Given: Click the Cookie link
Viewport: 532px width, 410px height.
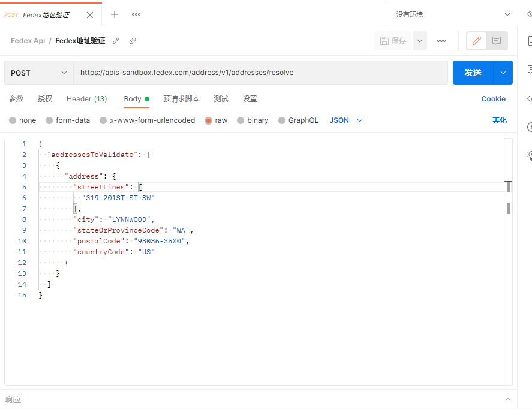Looking at the screenshot, I should 494,99.
